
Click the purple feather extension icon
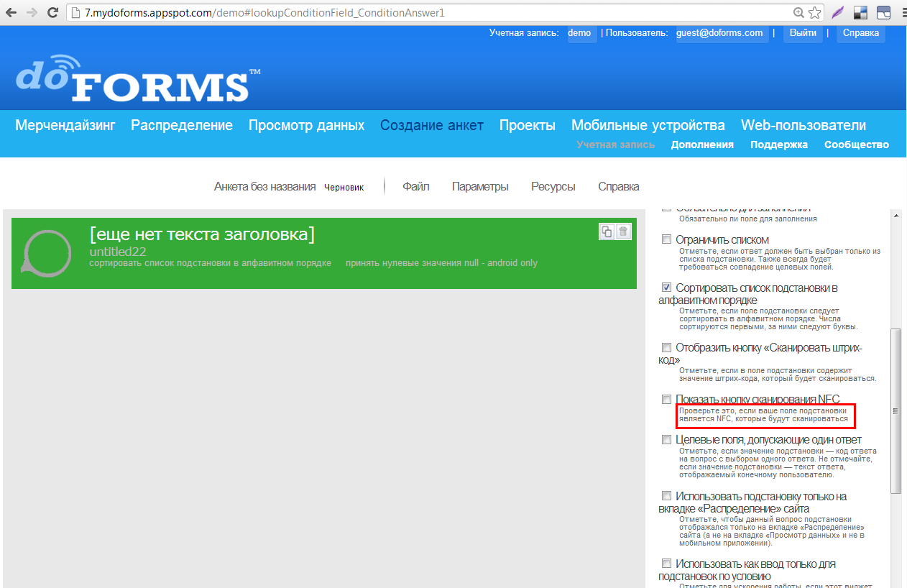[x=837, y=12]
